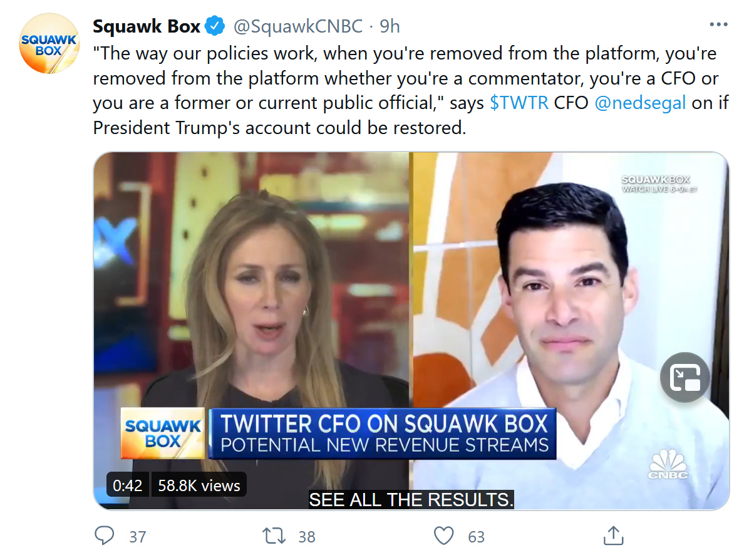Click the 58.8K views counter

(199, 485)
